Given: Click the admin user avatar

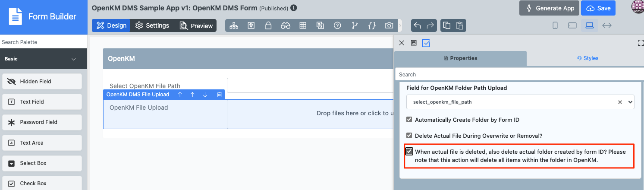Looking at the screenshot, I should (638, 7).
